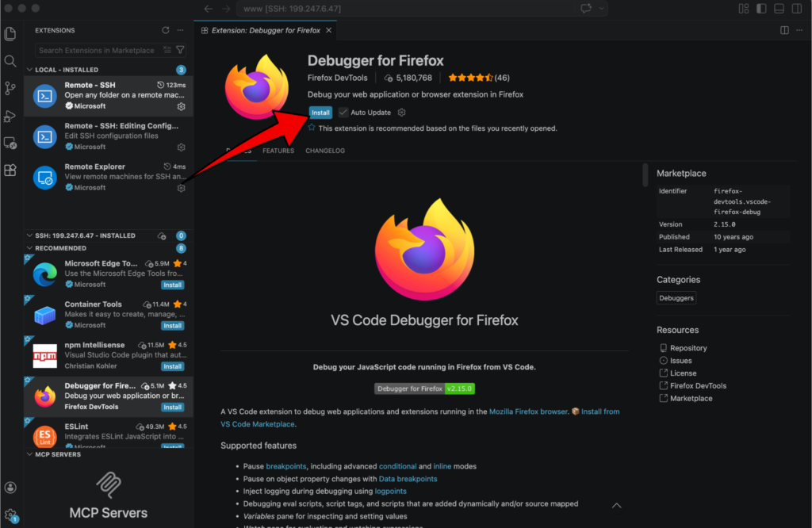
Task: Switch to the Changelog tab
Action: click(325, 151)
